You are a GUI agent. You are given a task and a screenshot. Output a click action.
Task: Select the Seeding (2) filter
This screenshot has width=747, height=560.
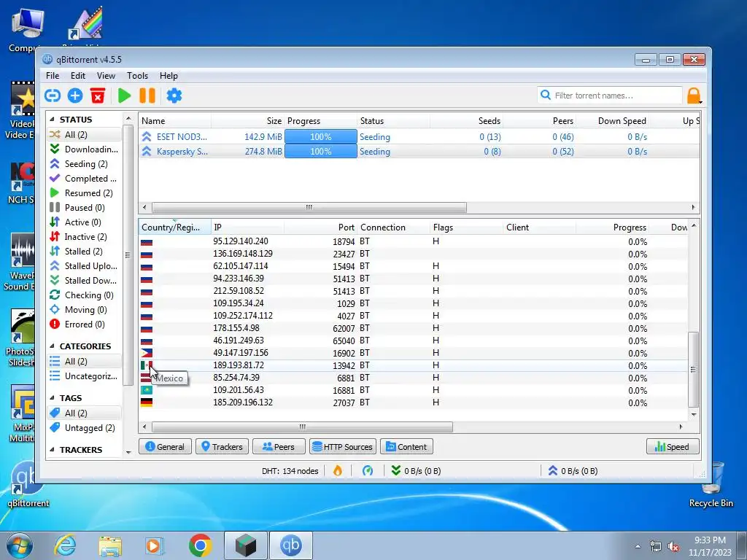[x=85, y=164]
